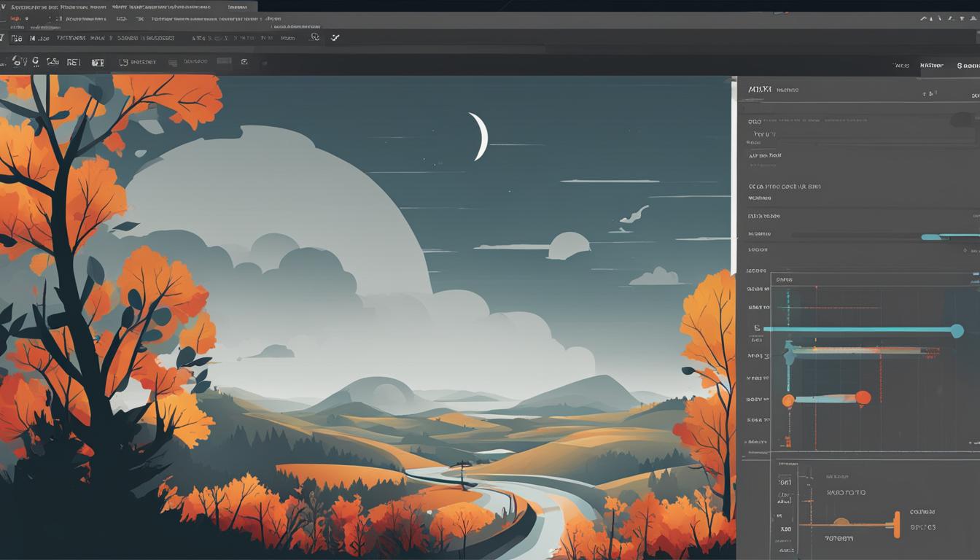Screen dimensions: 980x560
Task: Click the pen-like icon at the far right toolbar
Action: (x=335, y=37)
